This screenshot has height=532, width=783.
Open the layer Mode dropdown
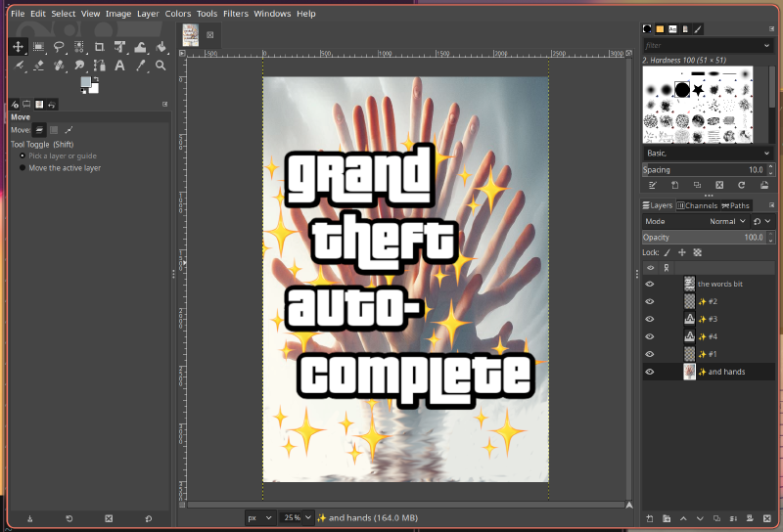721,222
